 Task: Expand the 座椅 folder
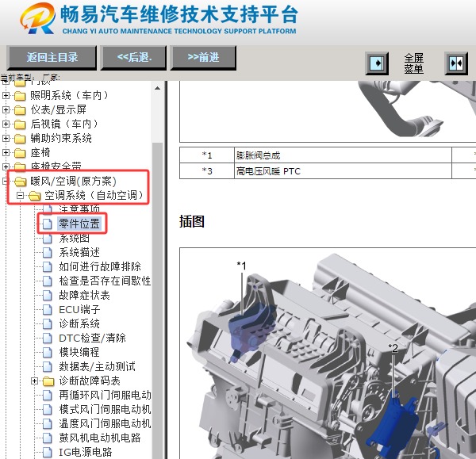click(x=6, y=152)
